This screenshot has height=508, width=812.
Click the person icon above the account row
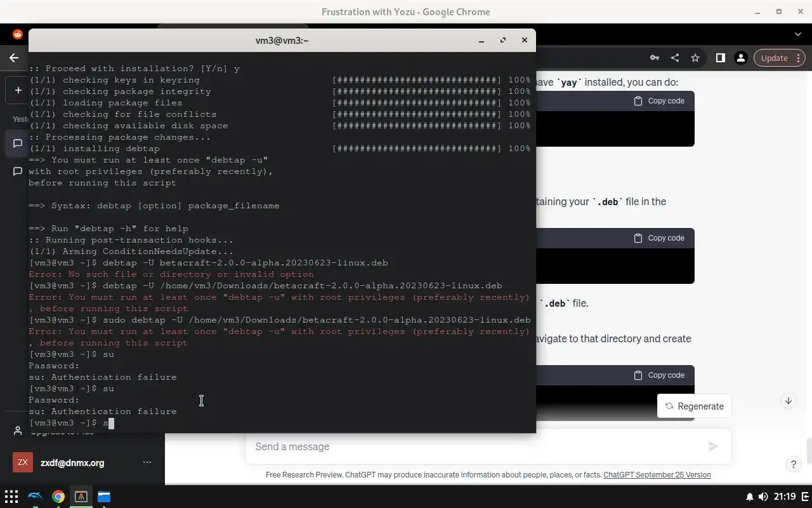click(18, 431)
